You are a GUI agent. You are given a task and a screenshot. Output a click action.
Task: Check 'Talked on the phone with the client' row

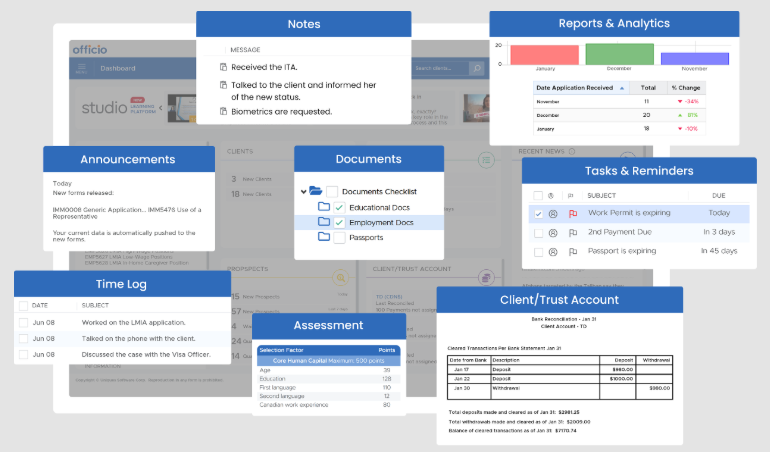pos(23,339)
